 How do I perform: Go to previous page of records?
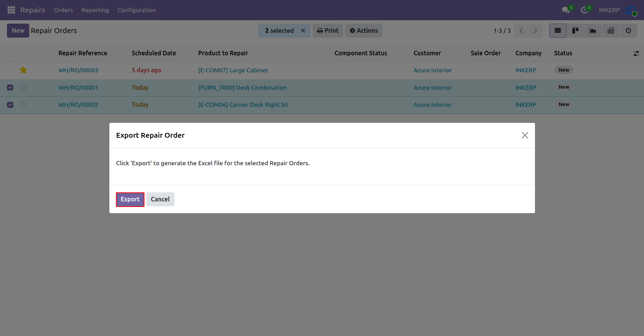521,31
